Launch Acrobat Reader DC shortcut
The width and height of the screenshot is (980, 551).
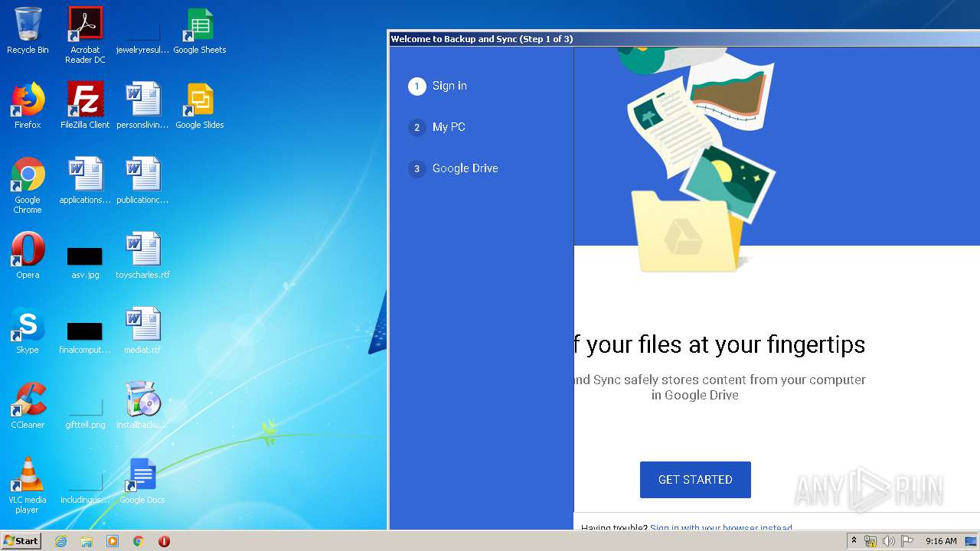coord(85,35)
